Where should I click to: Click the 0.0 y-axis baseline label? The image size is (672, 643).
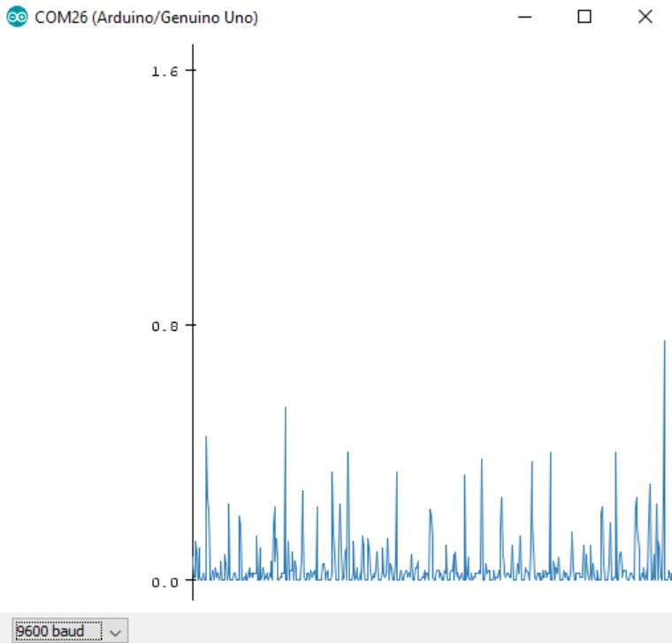tap(165, 582)
